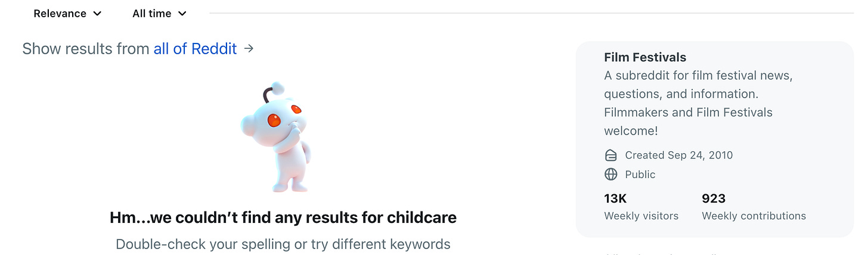868x255 pixels.
Task: Click the "Show results from" label
Action: 86,49
